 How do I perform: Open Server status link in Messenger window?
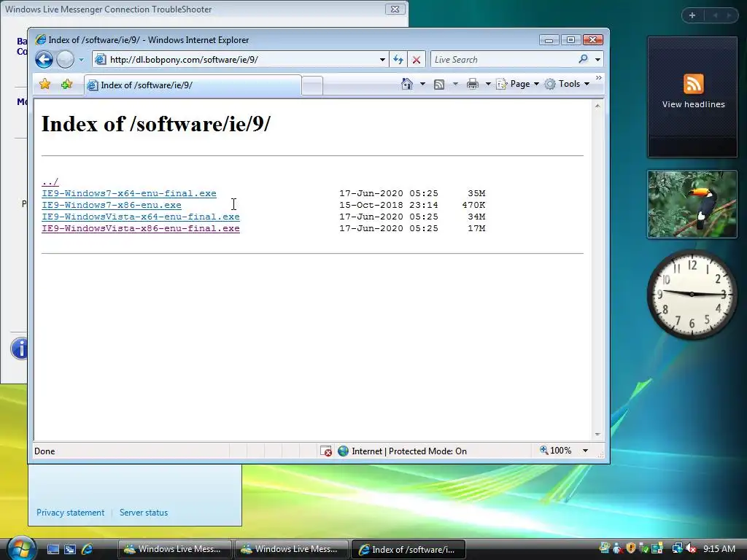click(144, 513)
